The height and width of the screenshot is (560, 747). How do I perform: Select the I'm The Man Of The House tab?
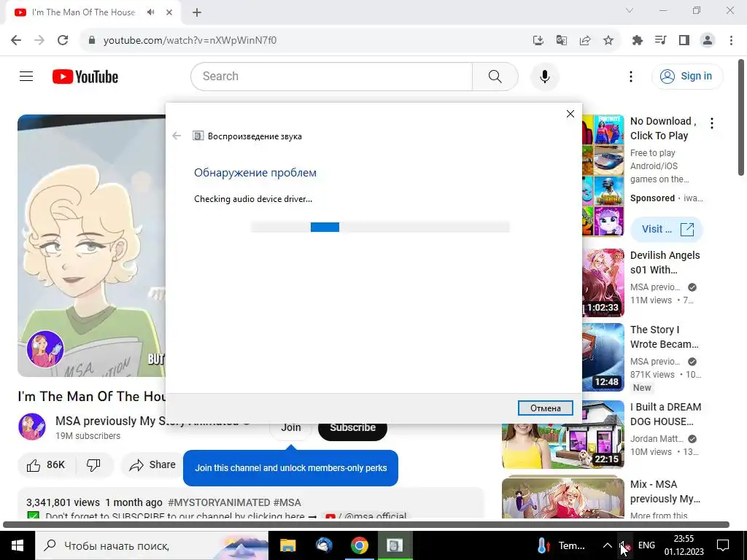tap(83, 12)
